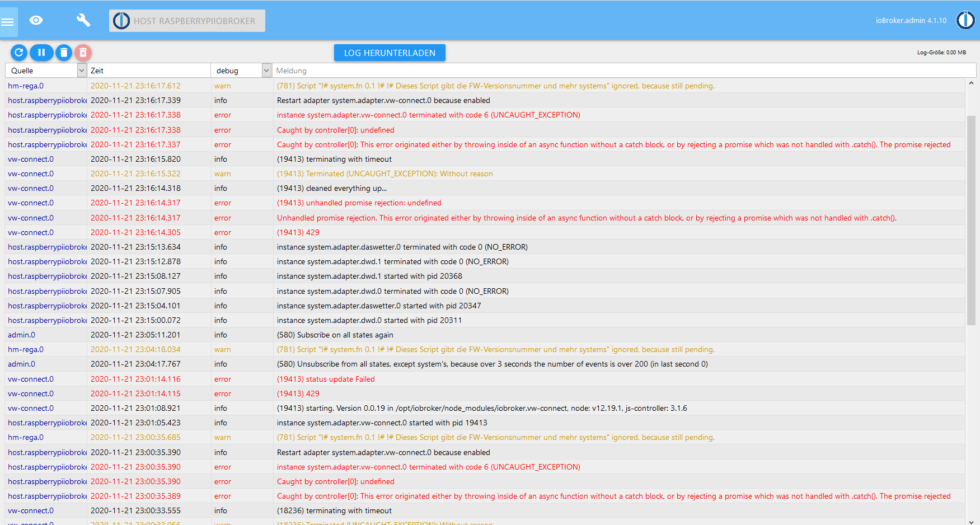Click '(19413) unhandled promise rejection: undefined' message
This screenshot has width=980, height=525.
[x=359, y=203]
